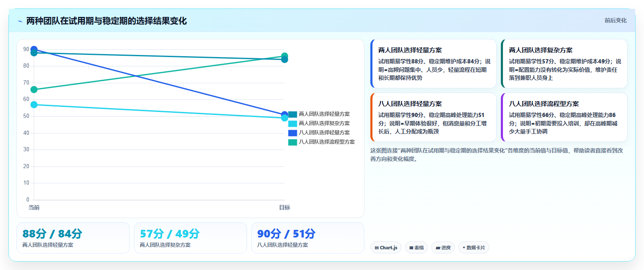Open the 57分 / 49分 stat card
Image resolution: width=644 pixels, height=270 pixels.
tap(190, 238)
